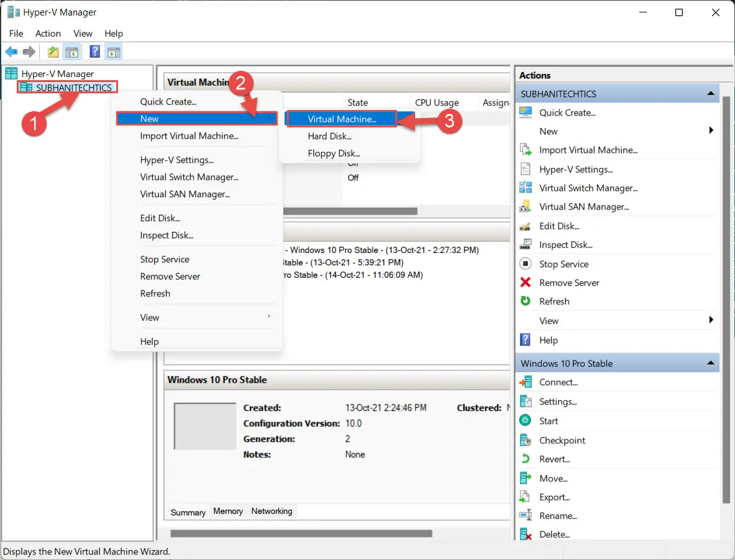Viewport: 735px width, 560px height.
Task: Toggle the Show/Hide Console Tree toolbar icon
Action: (x=72, y=52)
